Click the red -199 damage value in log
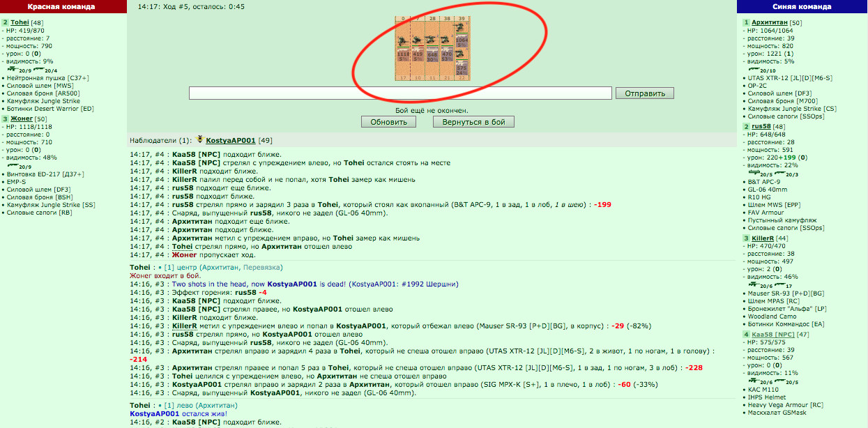Viewport: 868px width, 428px height. 602,205
